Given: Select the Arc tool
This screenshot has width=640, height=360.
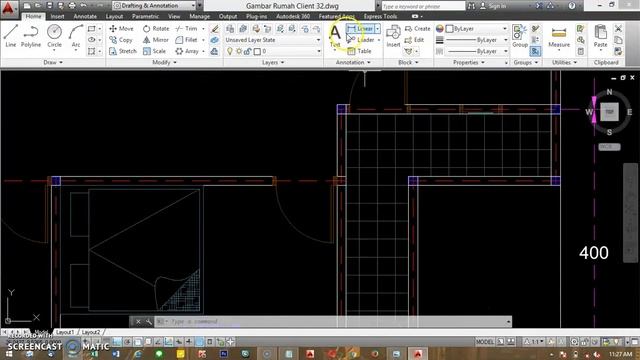Looking at the screenshot, I should 76,36.
